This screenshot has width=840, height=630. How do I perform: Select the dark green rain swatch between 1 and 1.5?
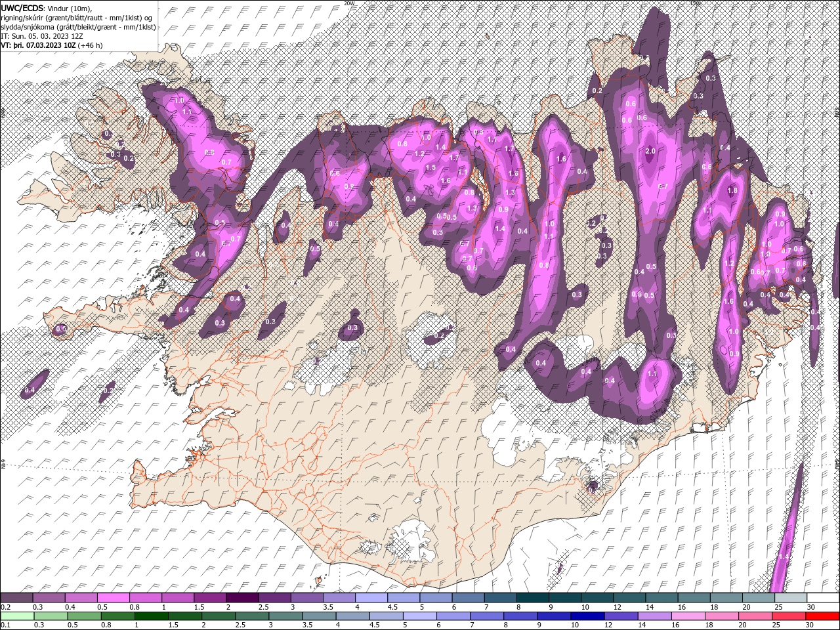pos(152,616)
